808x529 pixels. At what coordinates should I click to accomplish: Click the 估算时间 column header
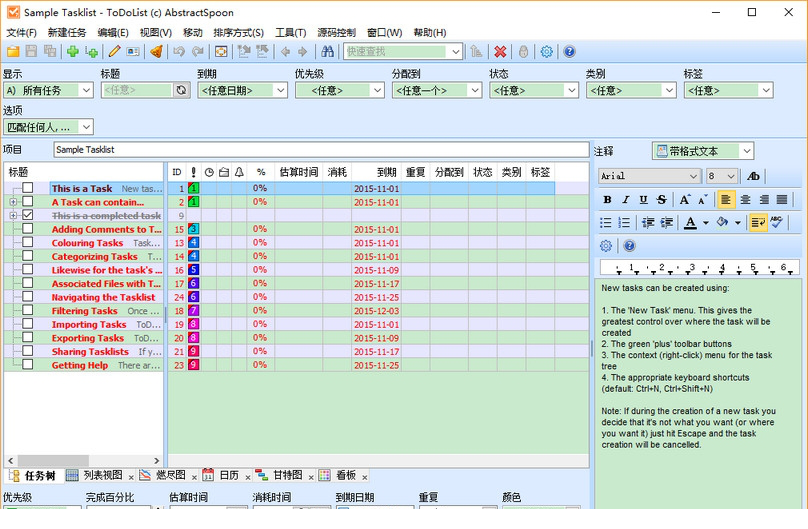tap(299, 173)
